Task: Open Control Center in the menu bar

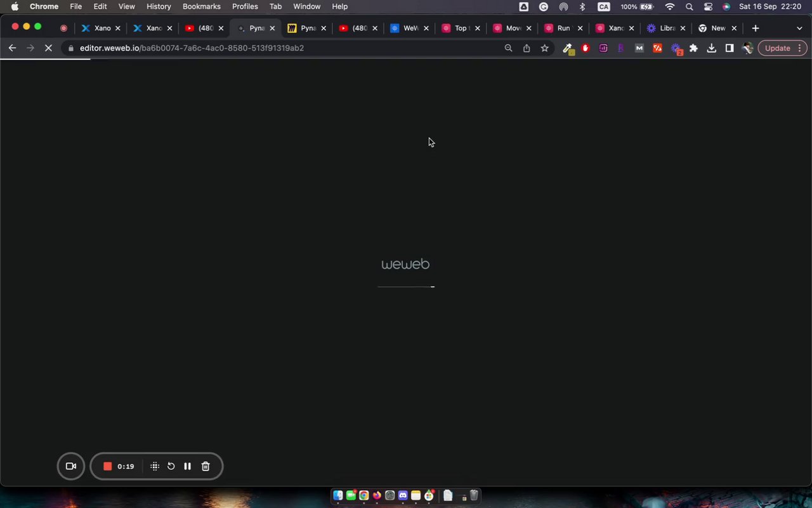Action: pos(708,6)
